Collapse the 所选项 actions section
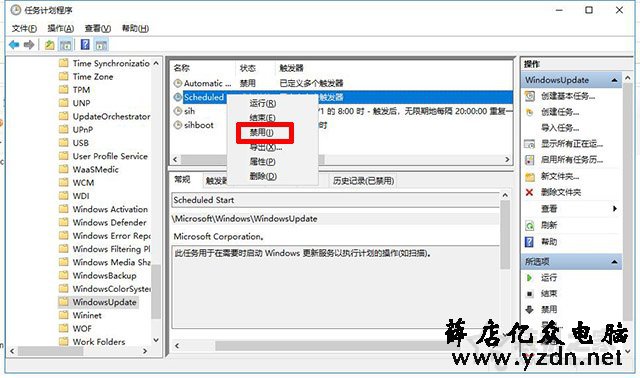Screen dimensions: 640x378 click(614, 262)
